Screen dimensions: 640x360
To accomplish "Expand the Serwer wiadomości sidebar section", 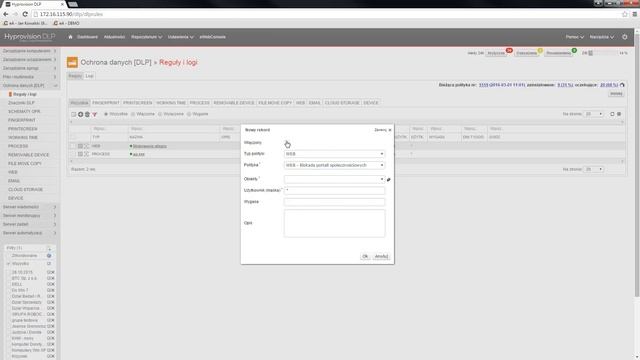I will (29, 207).
